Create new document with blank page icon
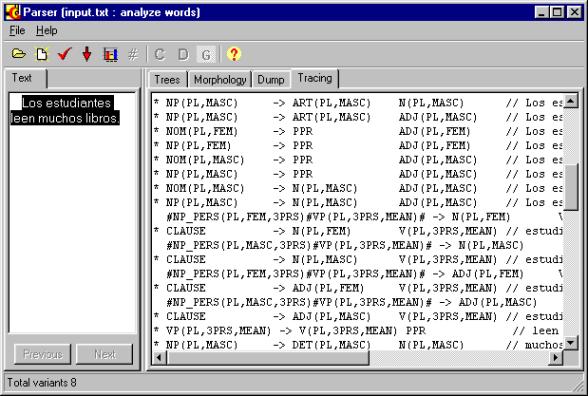Image resolution: width=588 pixels, height=396 pixels. coord(42,54)
